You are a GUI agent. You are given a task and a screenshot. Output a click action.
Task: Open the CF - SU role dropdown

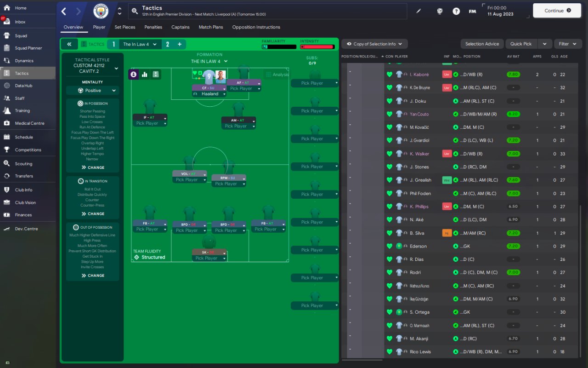coord(209,88)
